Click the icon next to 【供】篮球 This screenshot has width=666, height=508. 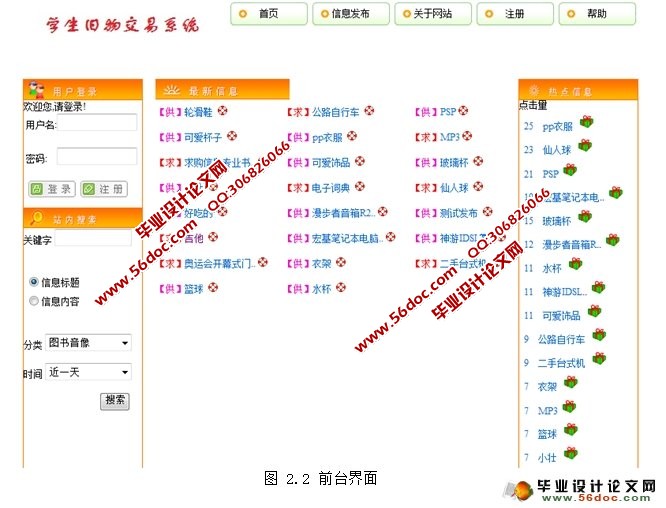(x=213, y=288)
